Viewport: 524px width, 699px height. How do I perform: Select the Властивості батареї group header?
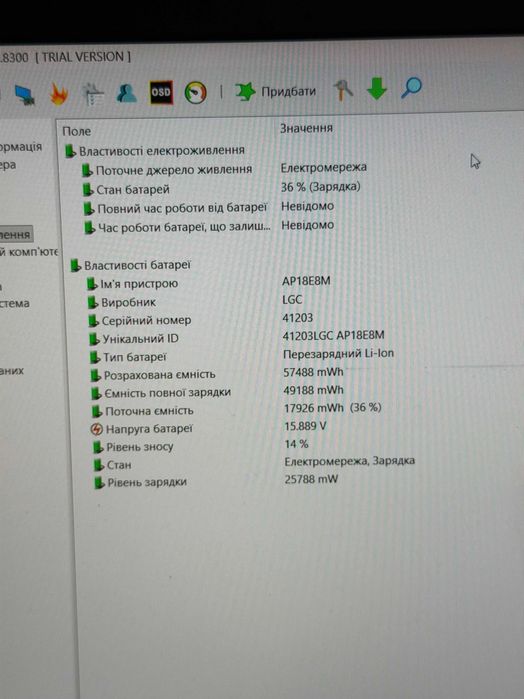point(131,266)
